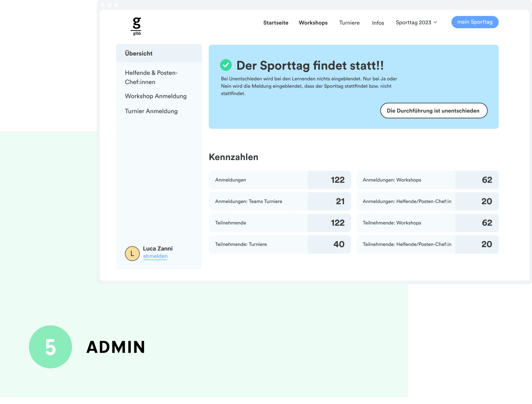Open Workshop Anmeldung in the sidebar
This screenshot has width=532, height=404.
tap(156, 96)
